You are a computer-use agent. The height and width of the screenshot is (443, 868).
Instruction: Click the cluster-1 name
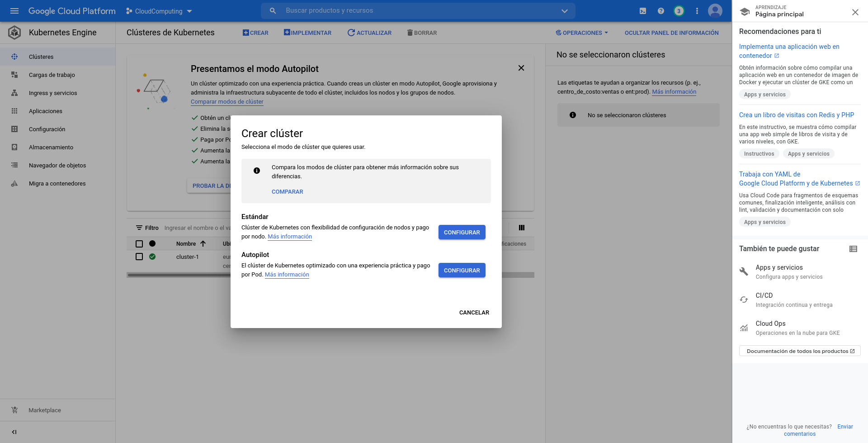click(x=188, y=257)
